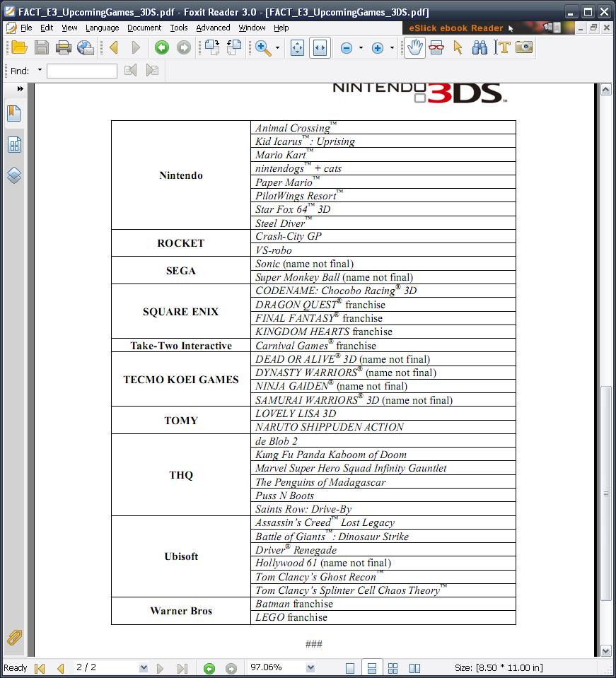The height and width of the screenshot is (678, 616).
Task: Select Single Page layout mode
Action: pyautogui.click(x=350, y=669)
